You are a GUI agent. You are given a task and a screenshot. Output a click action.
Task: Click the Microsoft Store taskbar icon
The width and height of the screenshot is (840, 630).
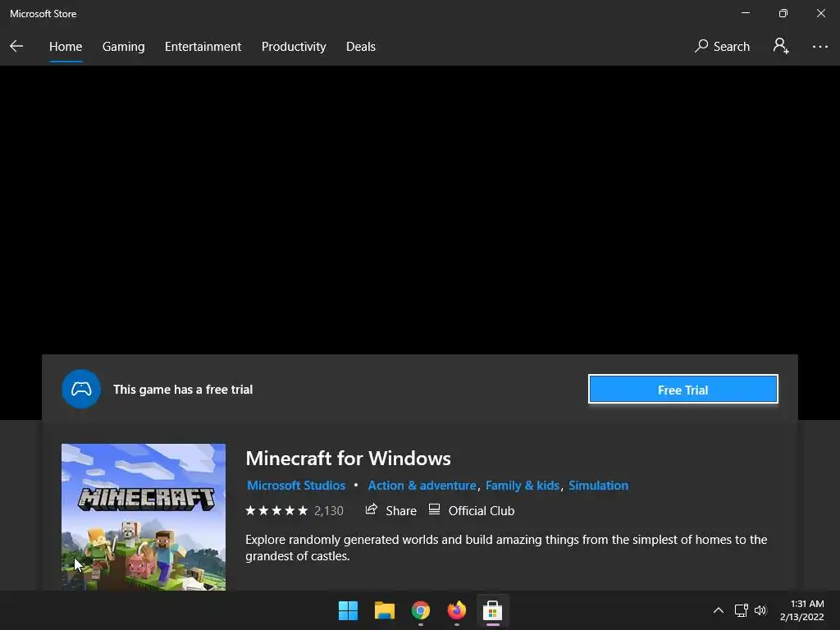click(x=492, y=610)
